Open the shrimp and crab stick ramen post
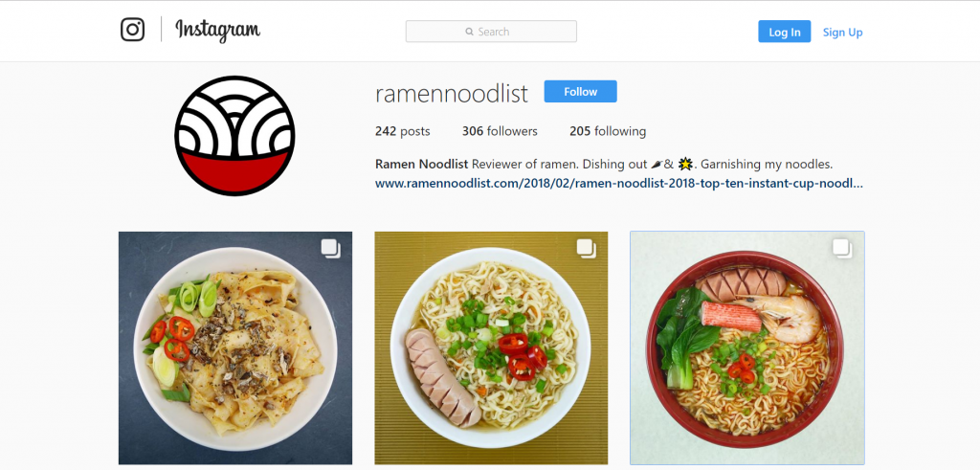The image size is (980, 470). pyautogui.click(x=747, y=348)
